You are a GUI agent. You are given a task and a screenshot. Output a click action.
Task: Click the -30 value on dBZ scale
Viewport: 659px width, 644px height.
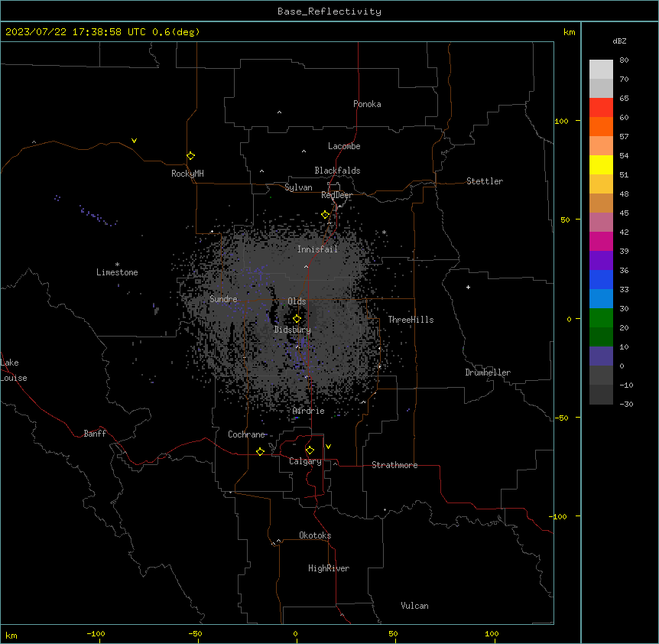[626, 404]
